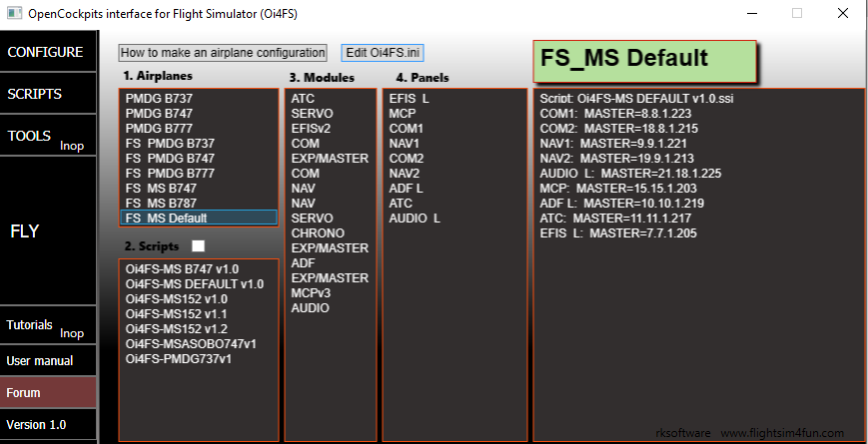
Task: Open the CONFIGURE section in the sidebar
Action: click(x=48, y=52)
